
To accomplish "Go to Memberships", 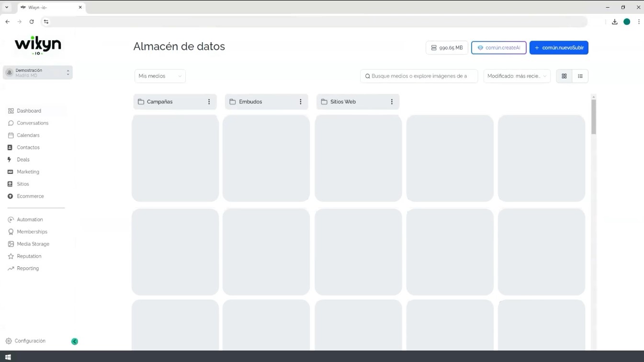I will click(x=32, y=232).
